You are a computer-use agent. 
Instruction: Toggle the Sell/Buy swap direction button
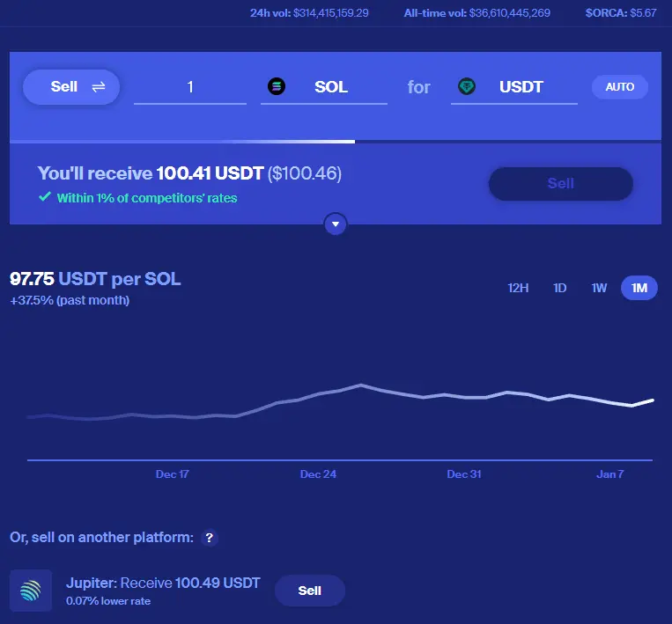(x=71, y=87)
